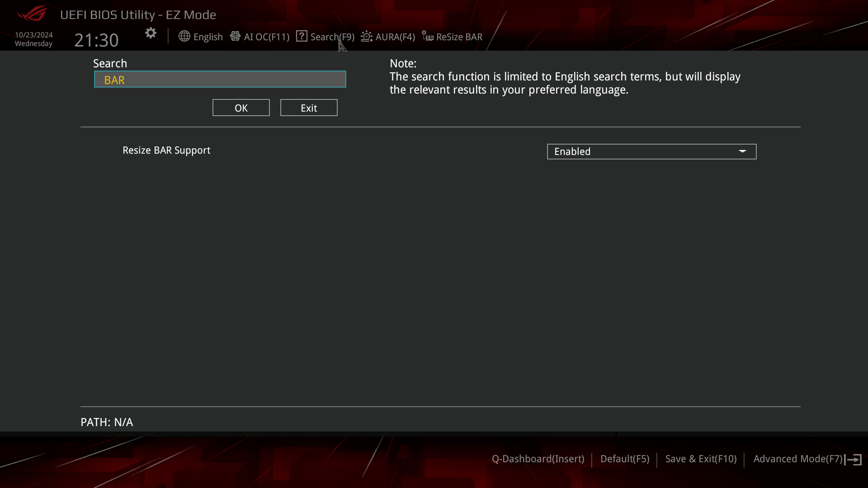
Task: Click the Advanced Mode arrow icon
Action: [x=855, y=459]
